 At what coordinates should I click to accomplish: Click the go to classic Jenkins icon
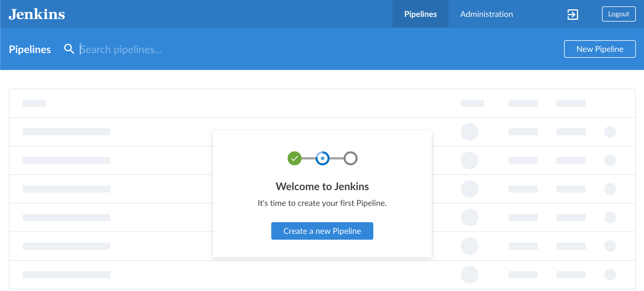573,14
